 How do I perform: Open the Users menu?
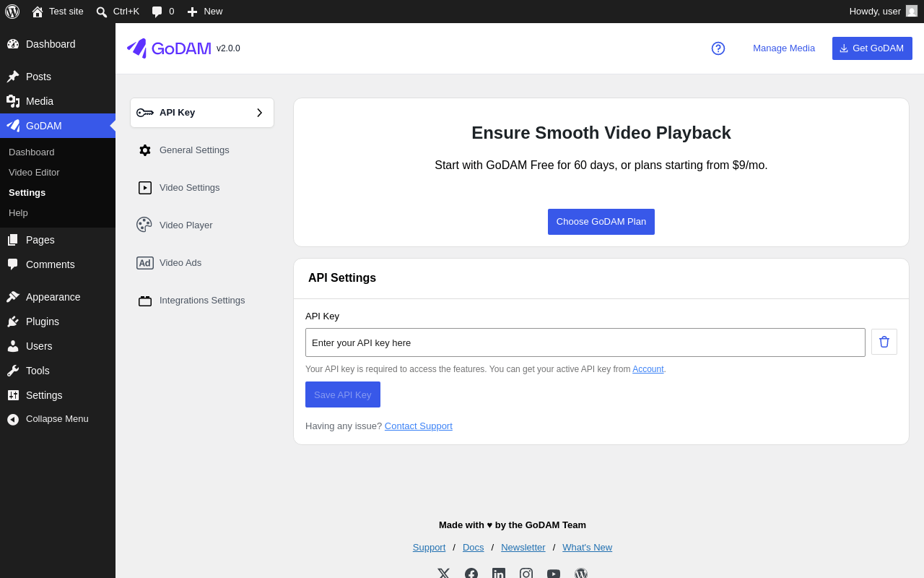coord(58,346)
